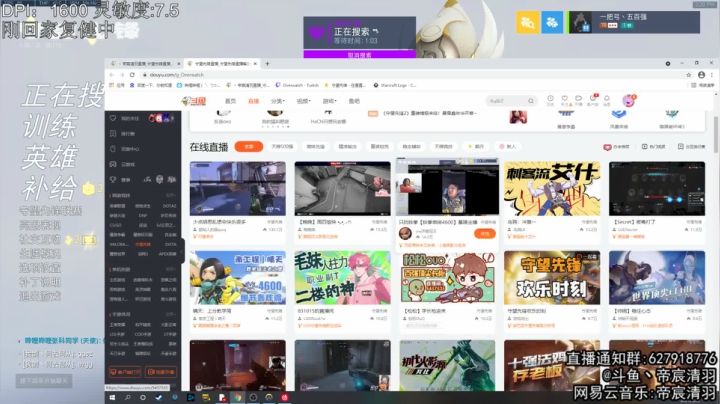Go back with browser back arrow
Viewport: 720px width, 404px height.
pos(112,75)
